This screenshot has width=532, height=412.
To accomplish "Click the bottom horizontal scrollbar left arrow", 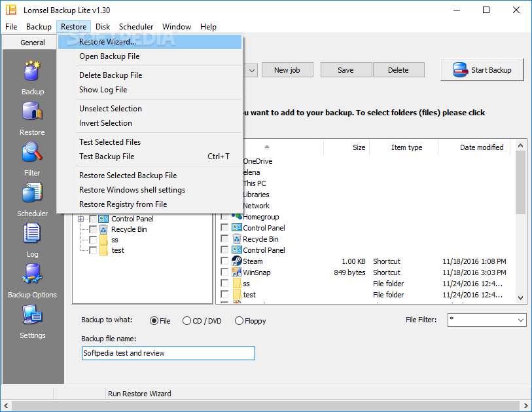I will click(x=6, y=405).
